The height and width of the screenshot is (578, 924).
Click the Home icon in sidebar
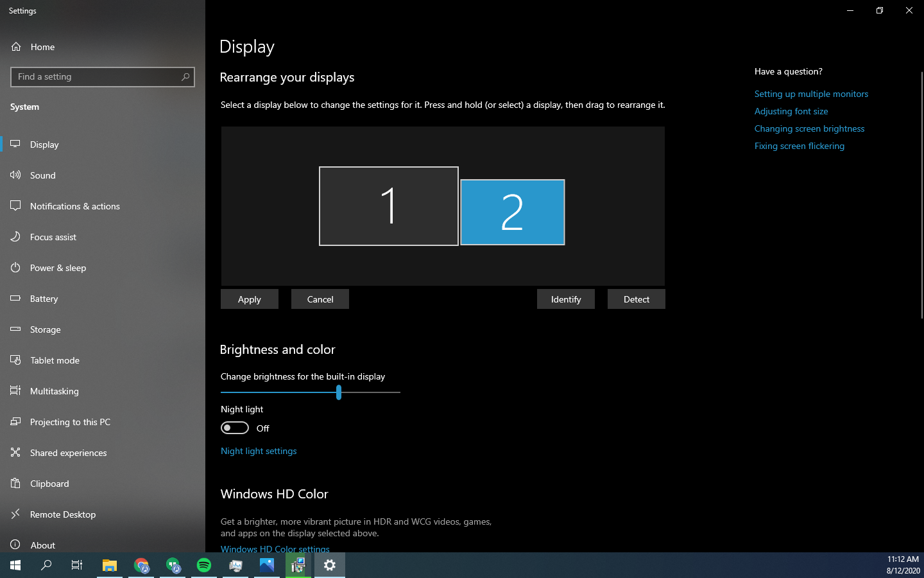16,47
